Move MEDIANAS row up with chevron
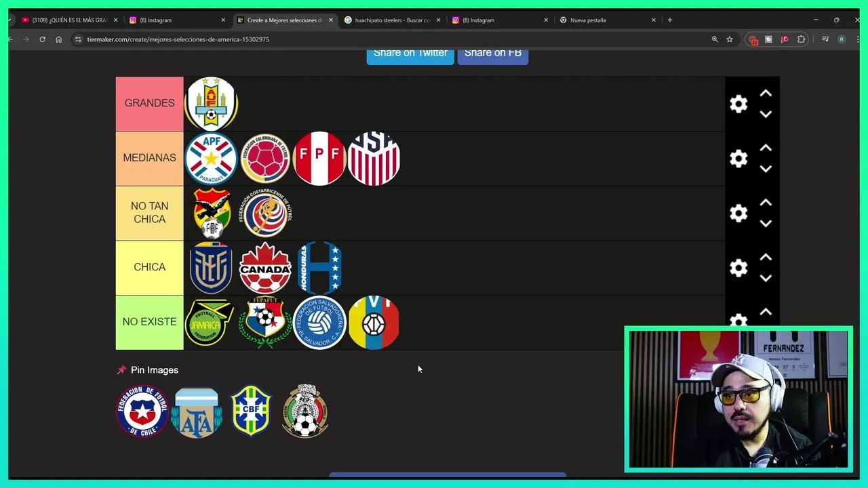The width and height of the screenshot is (868, 488). 766,148
